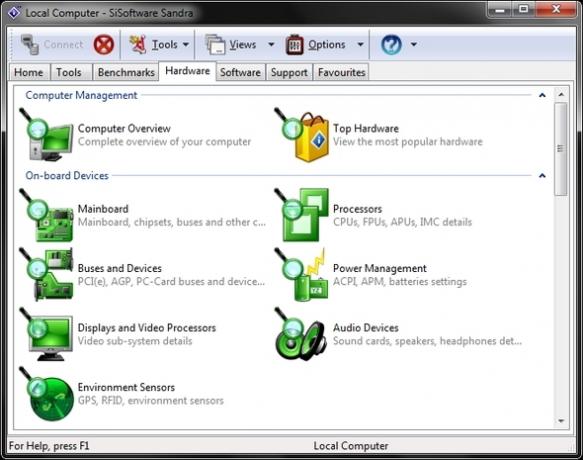This screenshot has height=460, width=583.
Task: Open the Processors module icon
Action: tap(302, 215)
